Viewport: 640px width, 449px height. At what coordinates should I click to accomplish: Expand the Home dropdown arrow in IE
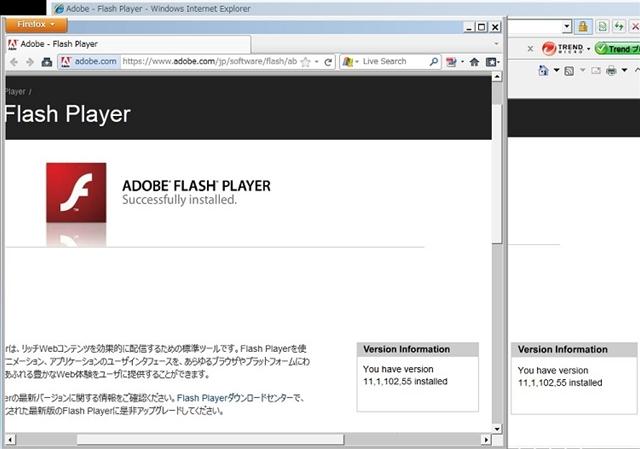(556, 71)
